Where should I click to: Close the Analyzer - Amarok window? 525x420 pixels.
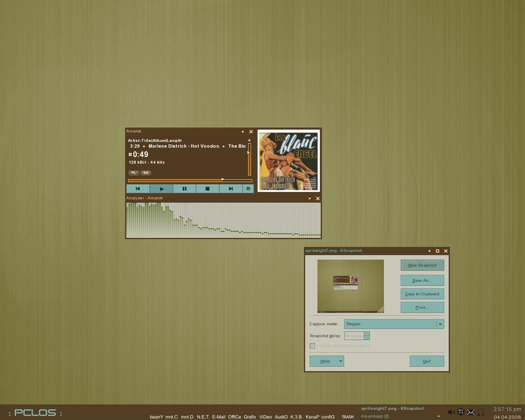[x=317, y=199]
